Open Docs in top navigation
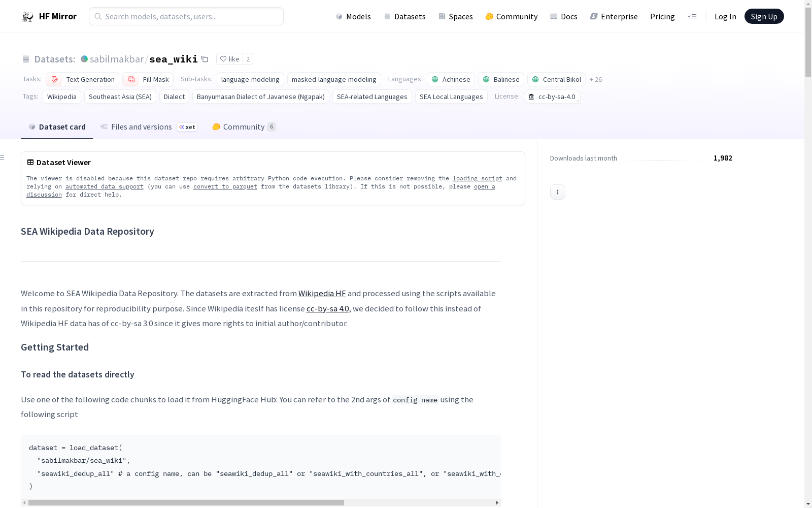The image size is (812, 508). click(564, 16)
